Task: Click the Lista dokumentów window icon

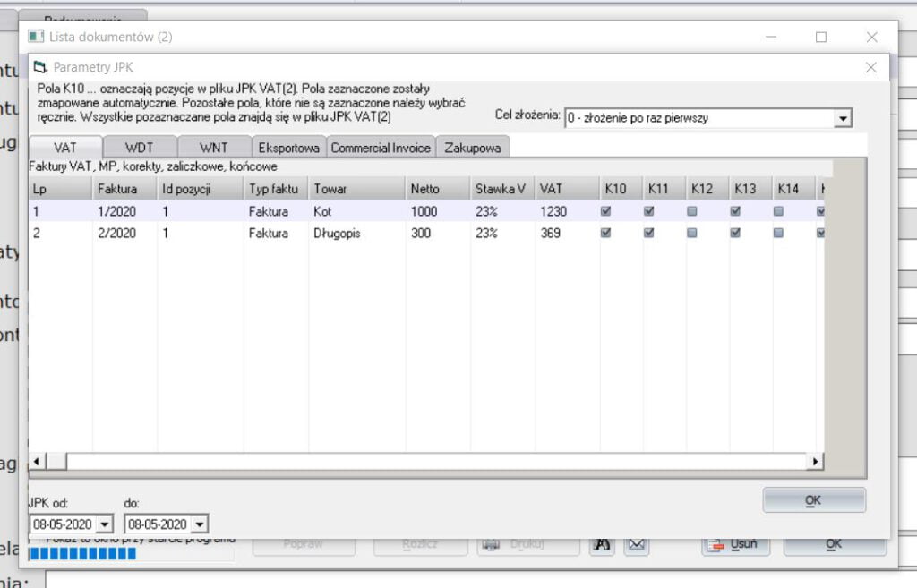Action: pyautogui.click(x=36, y=37)
